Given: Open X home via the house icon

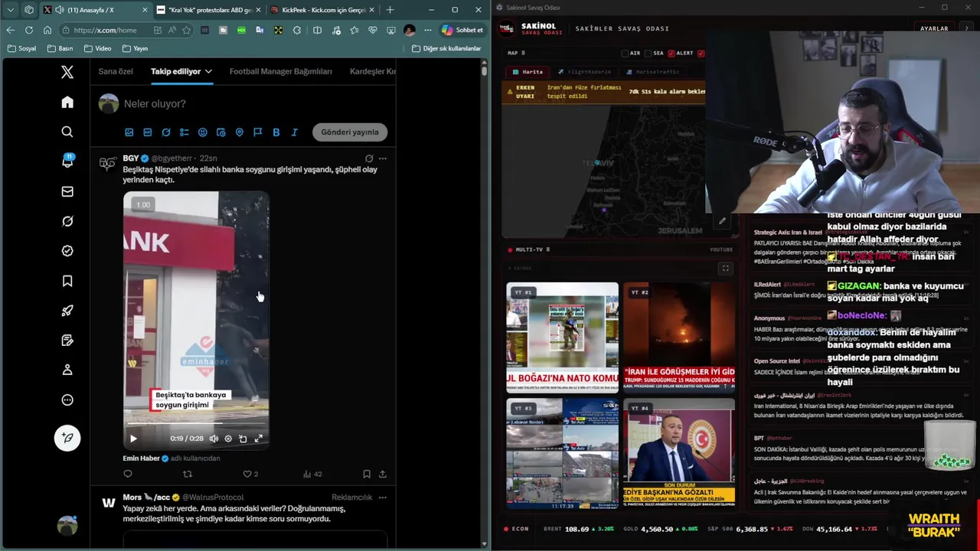Looking at the screenshot, I should tap(67, 103).
